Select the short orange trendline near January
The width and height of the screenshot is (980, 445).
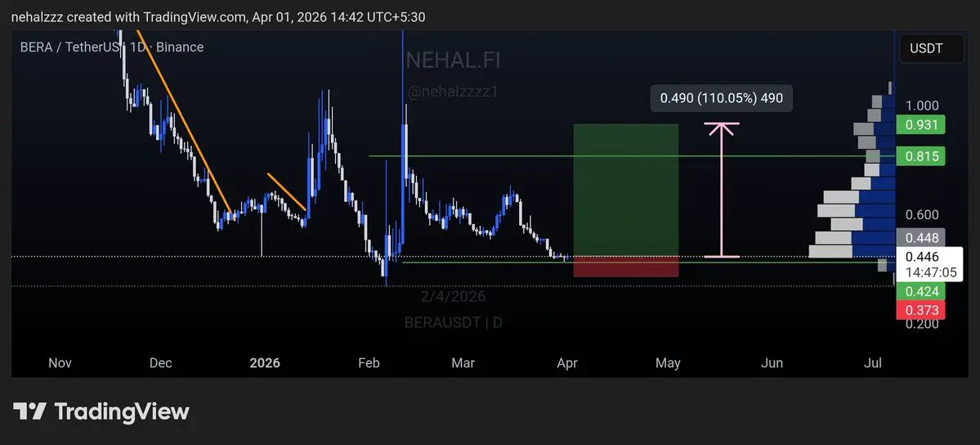point(287,191)
